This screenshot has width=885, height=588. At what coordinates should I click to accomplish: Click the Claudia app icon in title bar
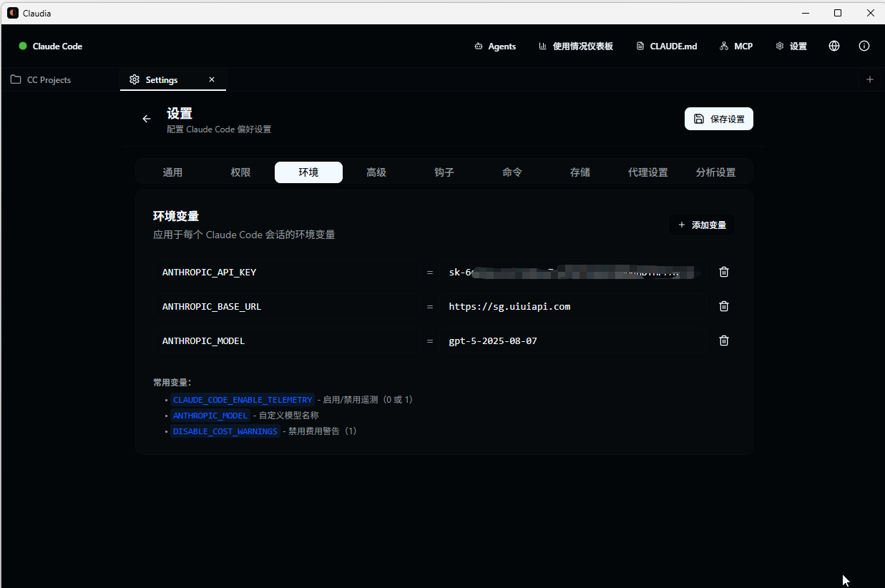13,13
